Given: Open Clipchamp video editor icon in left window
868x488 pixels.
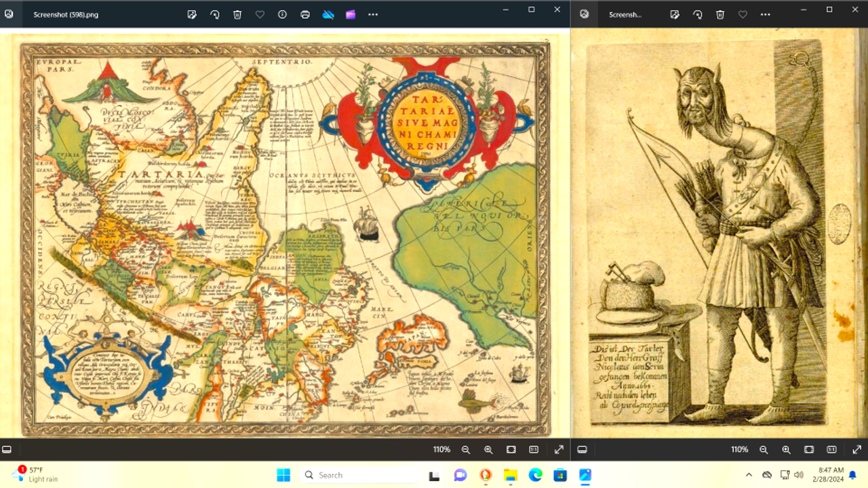Looking at the screenshot, I should [x=351, y=14].
